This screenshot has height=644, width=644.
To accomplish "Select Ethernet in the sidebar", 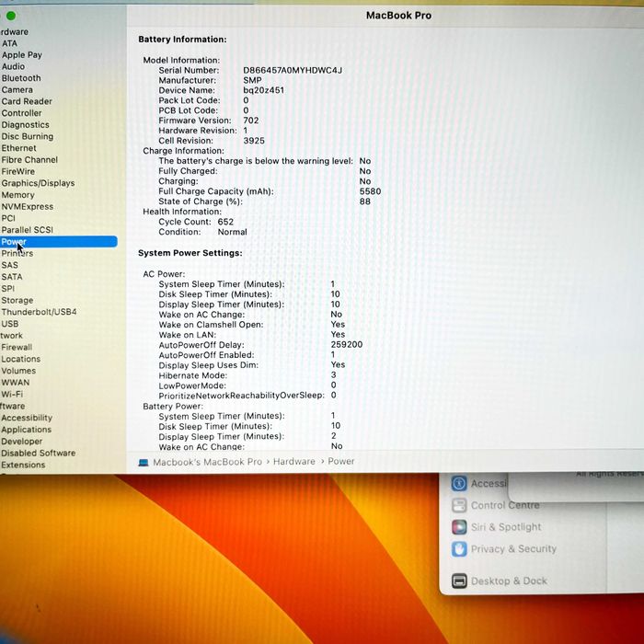I will [18, 148].
